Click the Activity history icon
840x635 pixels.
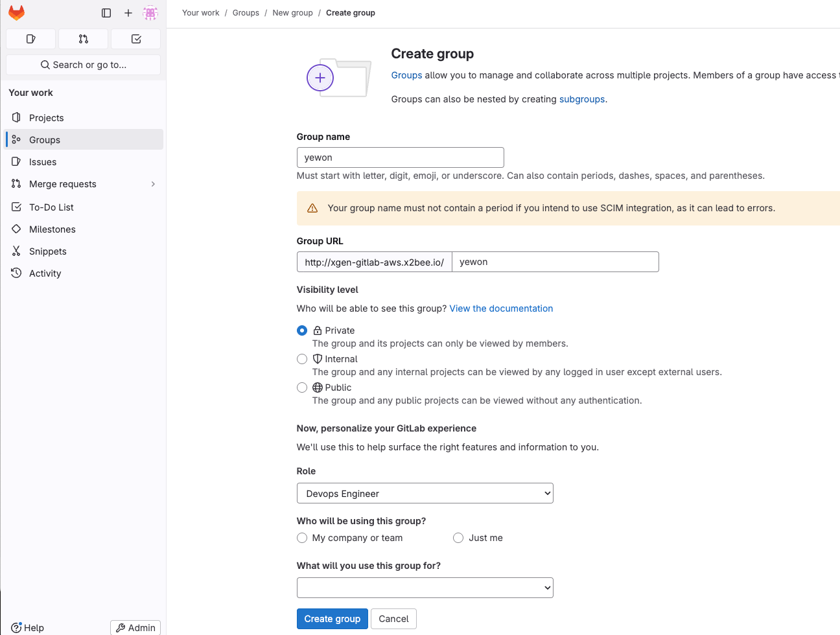tap(16, 273)
